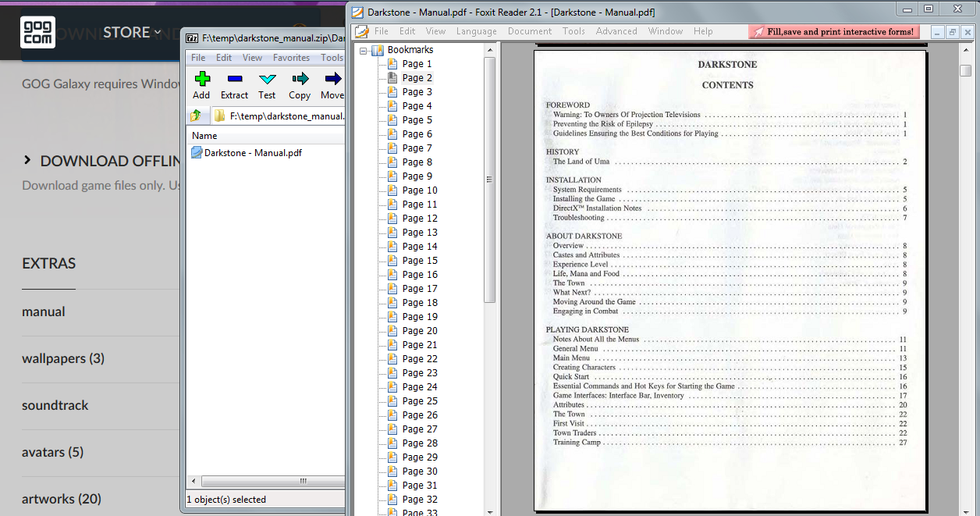Click the avatars (5) link
Viewport: 980px width, 516px height.
click(52, 452)
